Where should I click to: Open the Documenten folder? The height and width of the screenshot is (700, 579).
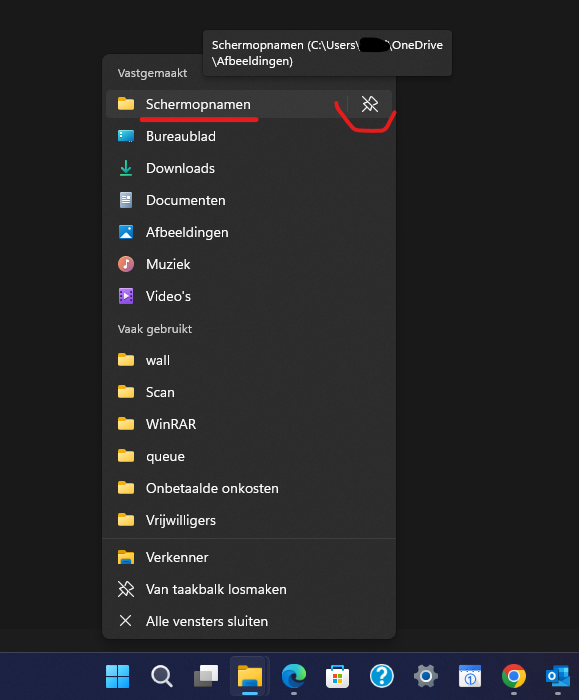[249, 200]
